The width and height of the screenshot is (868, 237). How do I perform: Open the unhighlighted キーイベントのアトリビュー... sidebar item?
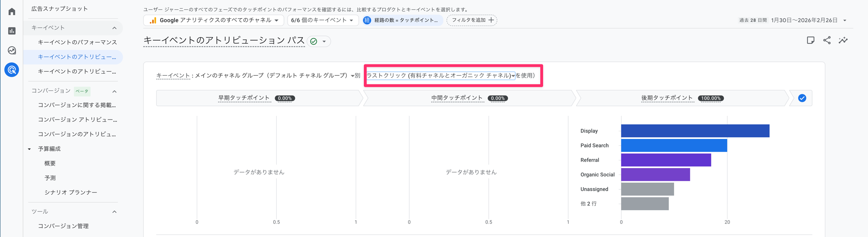click(77, 71)
